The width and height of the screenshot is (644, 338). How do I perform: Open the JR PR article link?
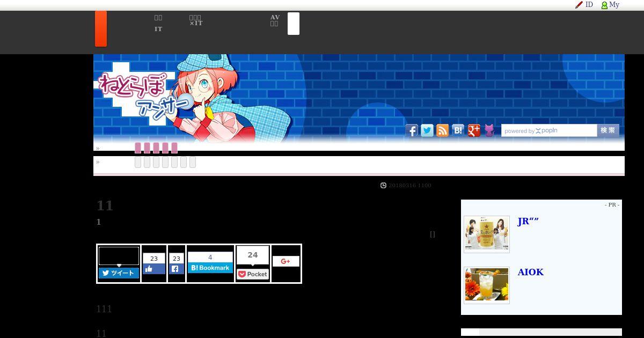tap(528, 222)
